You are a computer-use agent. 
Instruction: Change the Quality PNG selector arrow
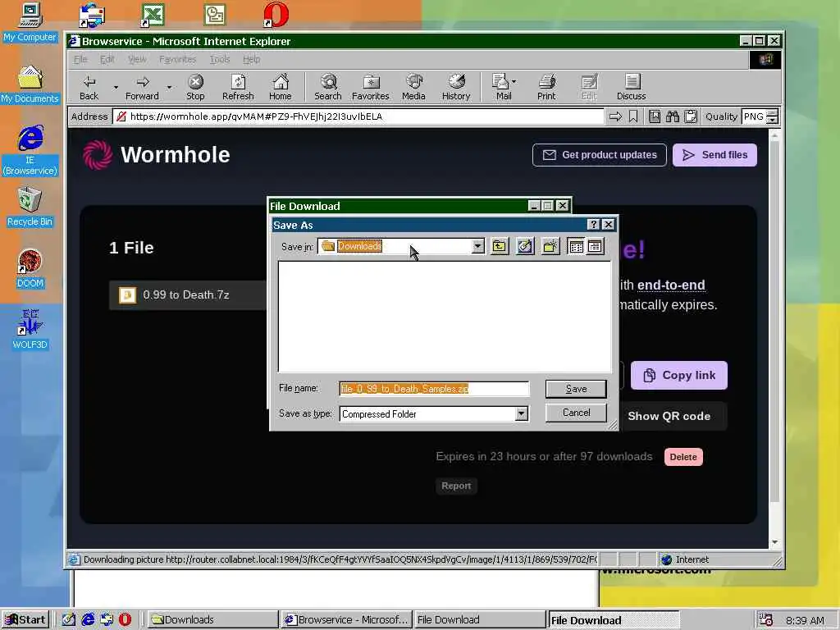click(772, 116)
